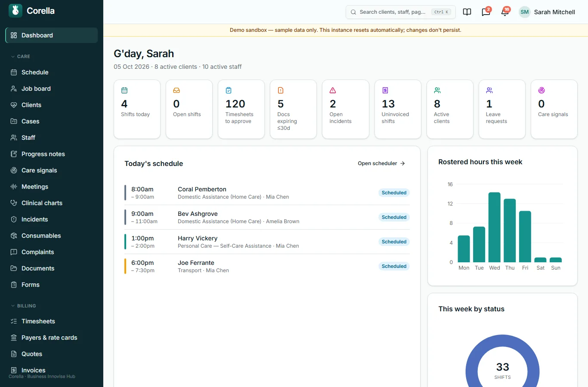The image size is (588, 387).
Task: Open Forms in the sidebar
Action: coord(52,285)
